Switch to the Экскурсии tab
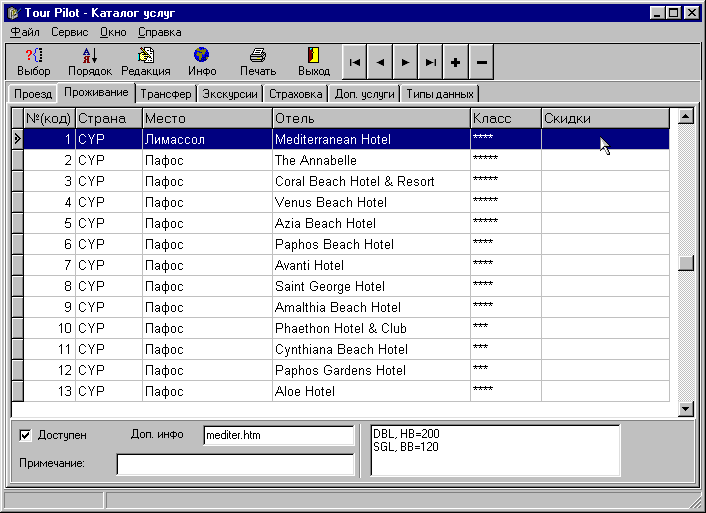706x513 pixels. pyautogui.click(x=230, y=94)
